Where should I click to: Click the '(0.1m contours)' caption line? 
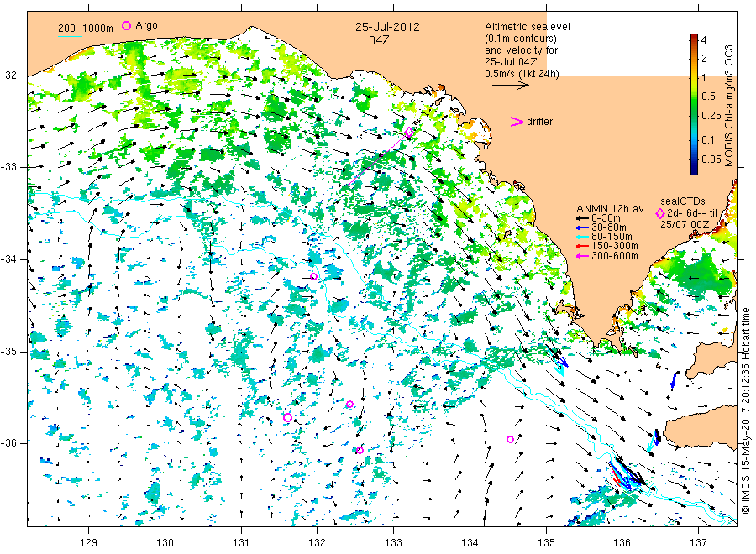pos(520,39)
